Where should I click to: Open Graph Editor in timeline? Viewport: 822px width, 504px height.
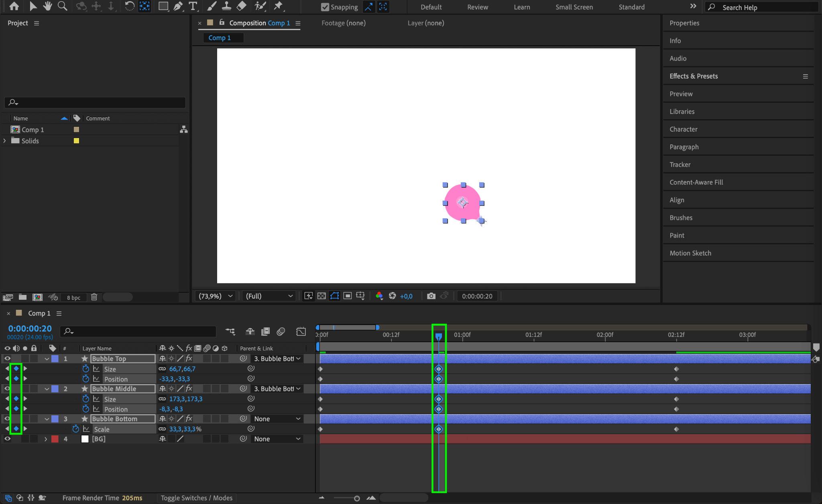(301, 331)
